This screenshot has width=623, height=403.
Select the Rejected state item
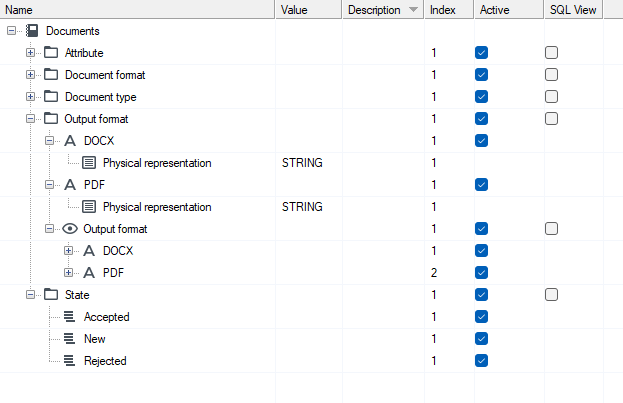coord(105,361)
